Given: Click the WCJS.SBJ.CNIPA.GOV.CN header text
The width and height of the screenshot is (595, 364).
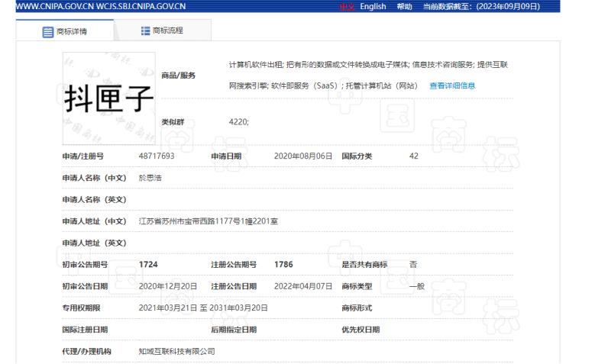Looking at the screenshot, I should [x=141, y=6].
